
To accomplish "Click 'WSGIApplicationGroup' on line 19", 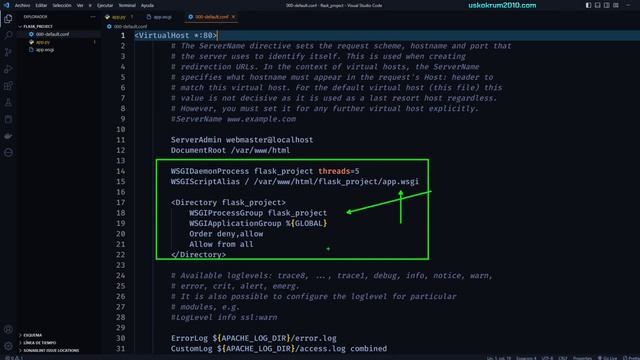I will click(x=235, y=223).
